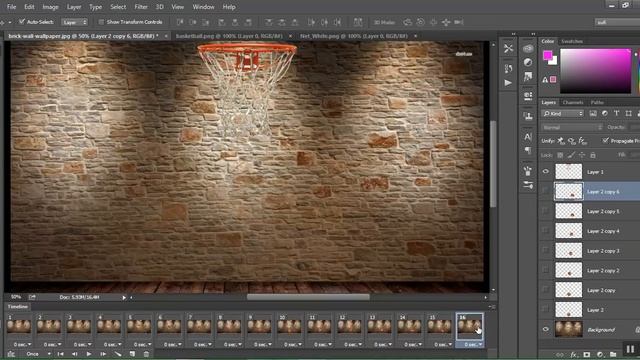Pick a color in the color field
The image size is (640, 360).
(596, 71)
